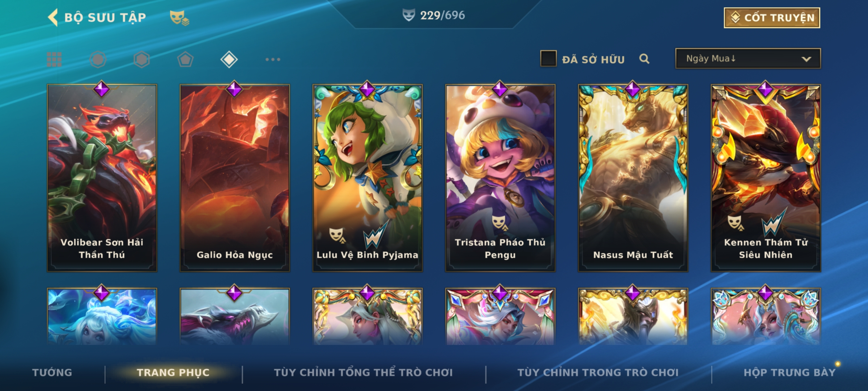Select the circle-in-hexagon rarity filter icon
The image size is (868, 391).
pyautogui.click(x=98, y=59)
